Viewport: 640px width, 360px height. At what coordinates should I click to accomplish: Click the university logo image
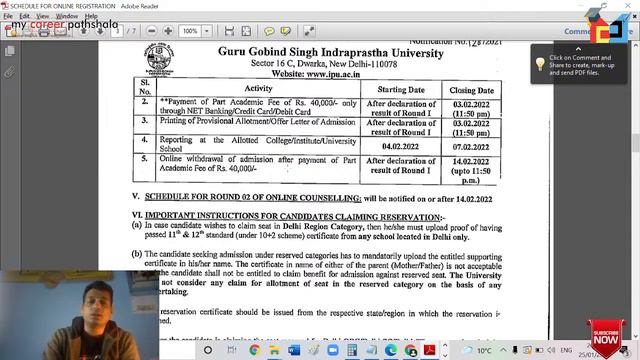(159, 60)
